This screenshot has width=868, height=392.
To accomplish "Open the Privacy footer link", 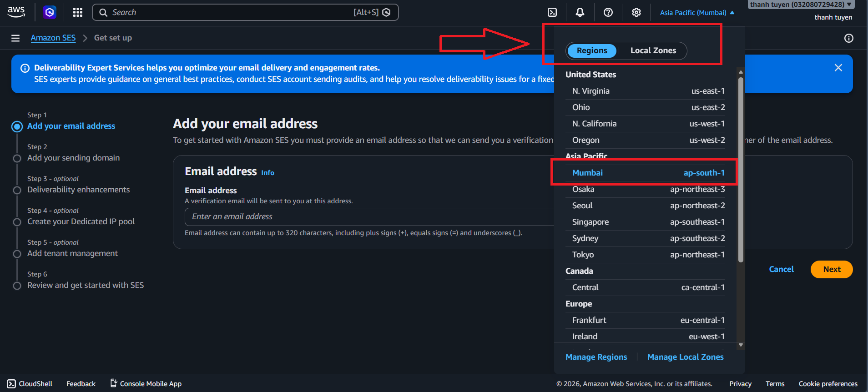I will pos(740,384).
